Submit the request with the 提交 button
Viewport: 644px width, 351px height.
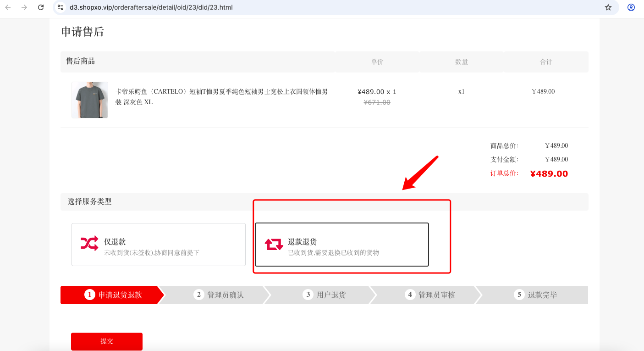107,341
